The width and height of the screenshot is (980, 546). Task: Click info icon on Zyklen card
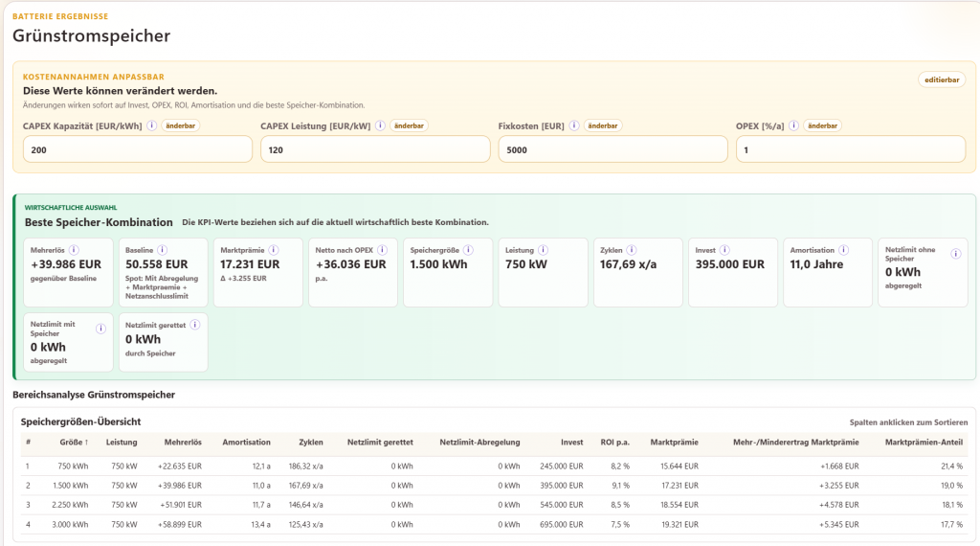[632, 250]
